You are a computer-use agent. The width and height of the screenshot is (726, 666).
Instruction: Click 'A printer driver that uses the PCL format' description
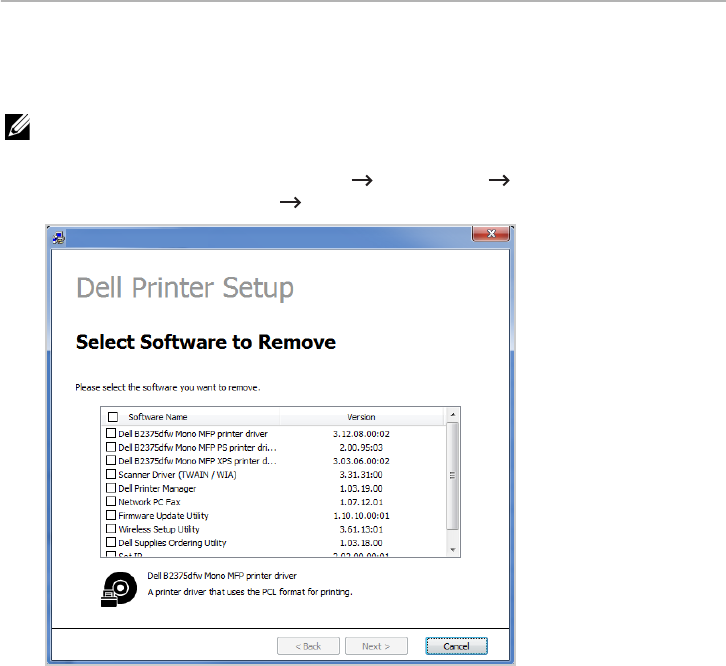[x=250, y=592]
